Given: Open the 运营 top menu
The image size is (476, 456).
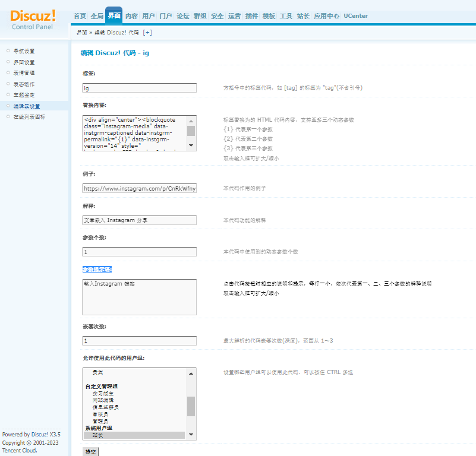Looking at the screenshot, I should (x=234, y=16).
